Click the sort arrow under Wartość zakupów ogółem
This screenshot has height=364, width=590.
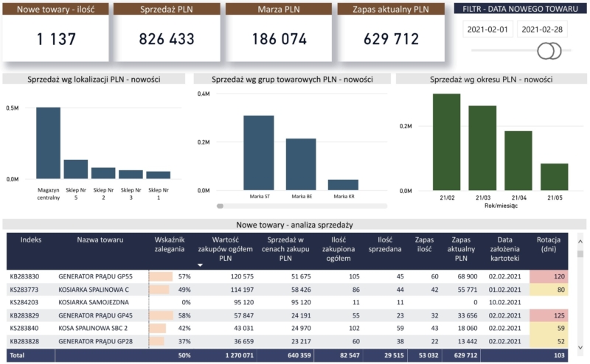point(200,264)
